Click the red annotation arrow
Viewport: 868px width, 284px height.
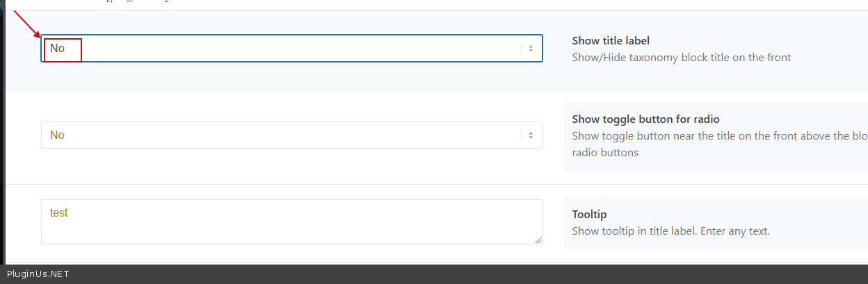pos(27,24)
